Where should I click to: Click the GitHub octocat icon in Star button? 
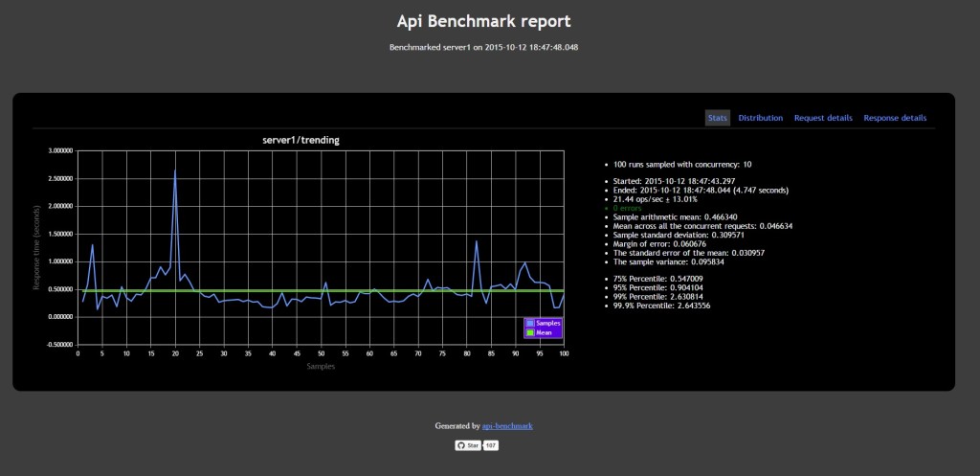(x=460, y=445)
